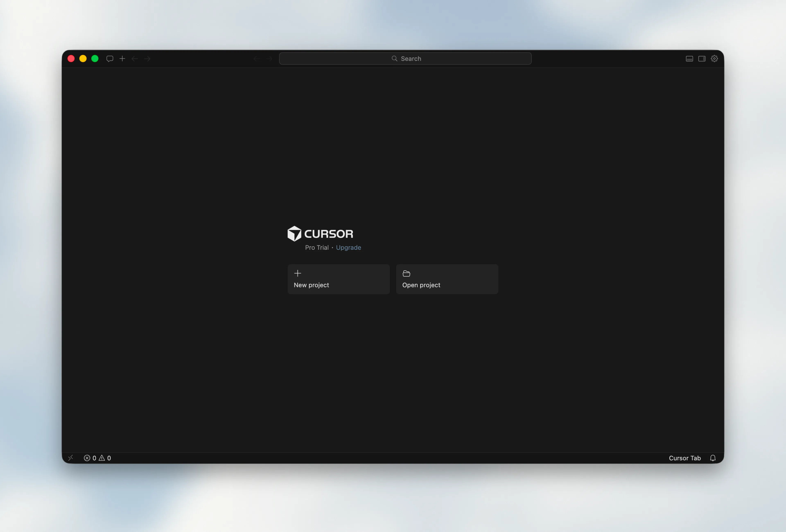Go forward with the right arrow beside the plus icon
This screenshot has width=786, height=532.
(147, 59)
